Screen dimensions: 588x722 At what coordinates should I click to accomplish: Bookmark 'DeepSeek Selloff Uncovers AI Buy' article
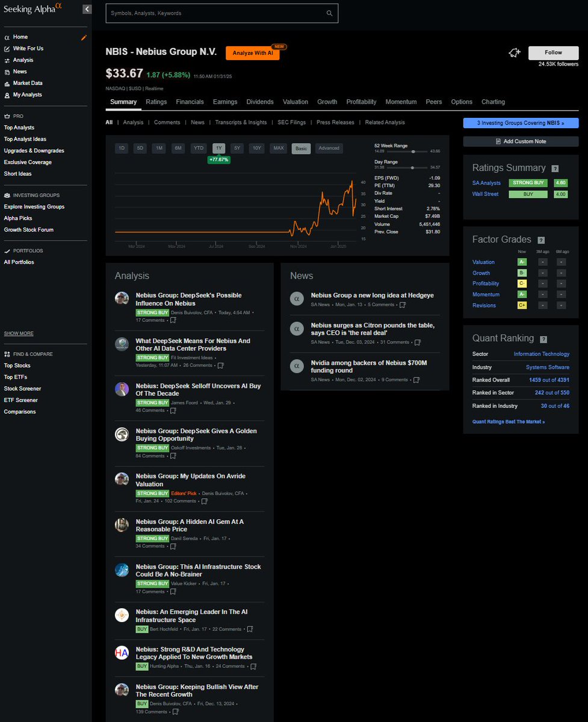(x=173, y=410)
